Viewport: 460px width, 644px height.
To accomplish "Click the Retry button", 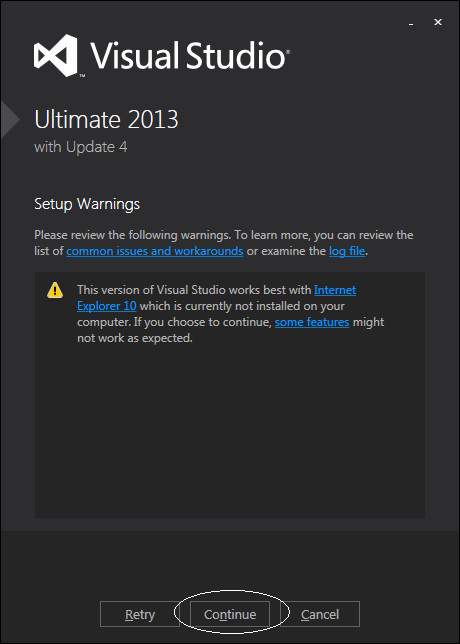I will coord(140,614).
